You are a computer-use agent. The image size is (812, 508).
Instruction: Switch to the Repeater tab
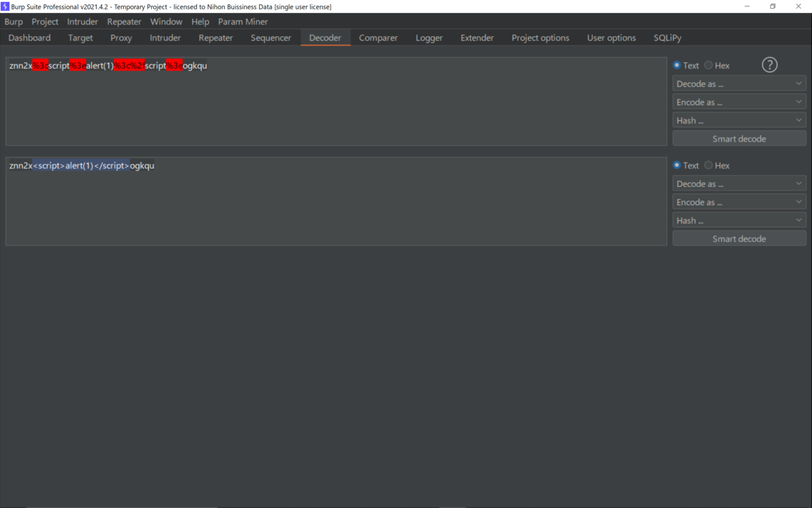coord(216,38)
